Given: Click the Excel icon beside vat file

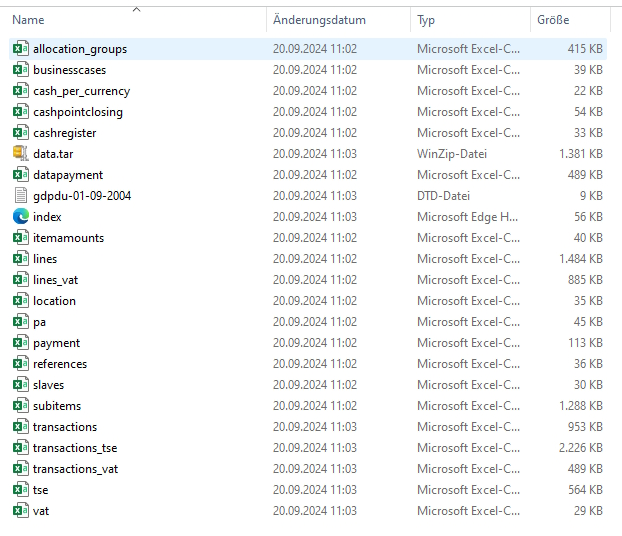Looking at the screenshot, I should coord(20,511).
